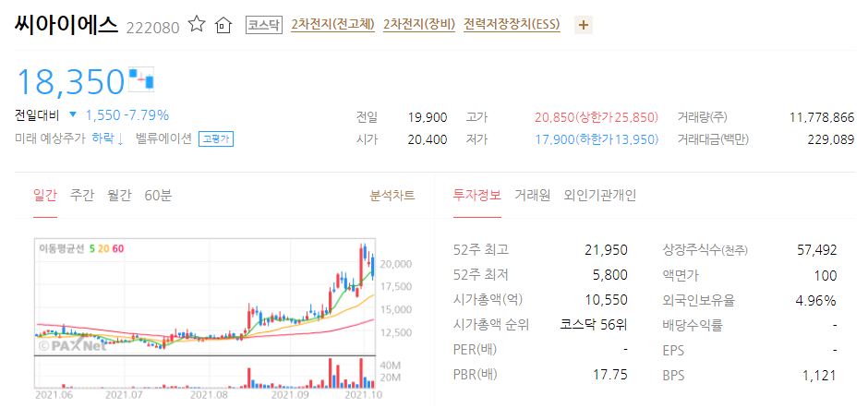Click the 하락 forecast text
The height and width of the screenshot is (420, 868).
tap(108, 138)
